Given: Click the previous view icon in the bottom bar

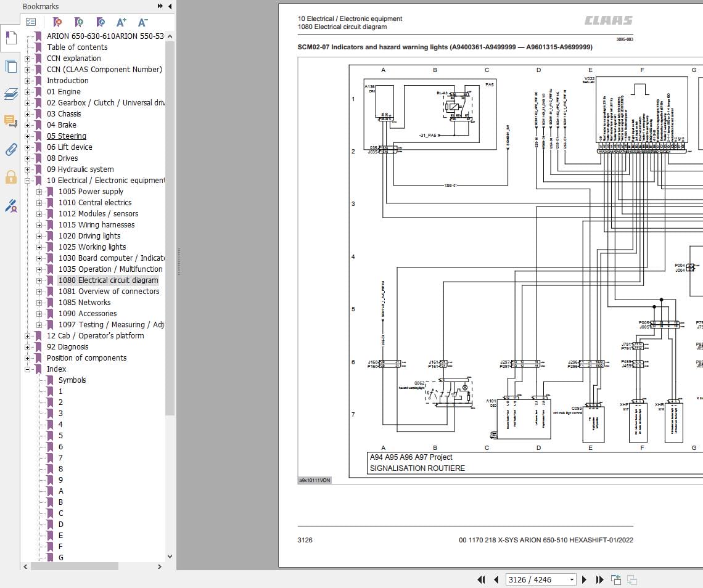Looking at the screenshot, I should (616, 579).
